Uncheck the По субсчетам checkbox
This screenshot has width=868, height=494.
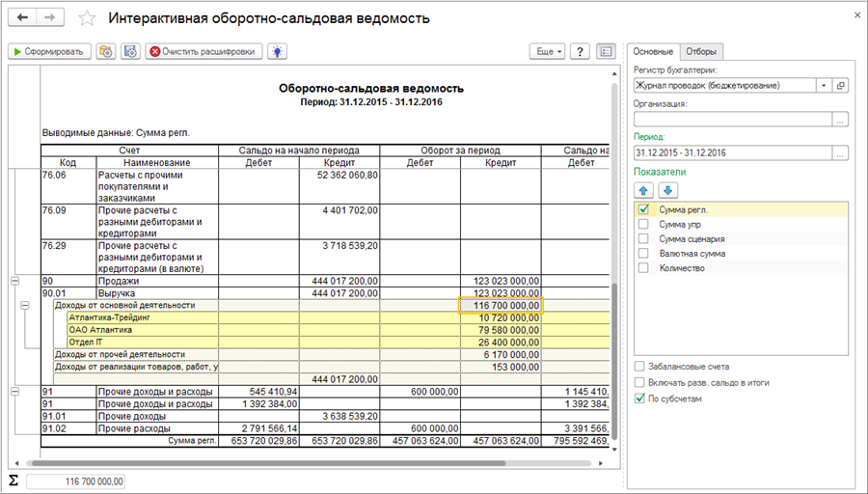click(x=640, y=398)
